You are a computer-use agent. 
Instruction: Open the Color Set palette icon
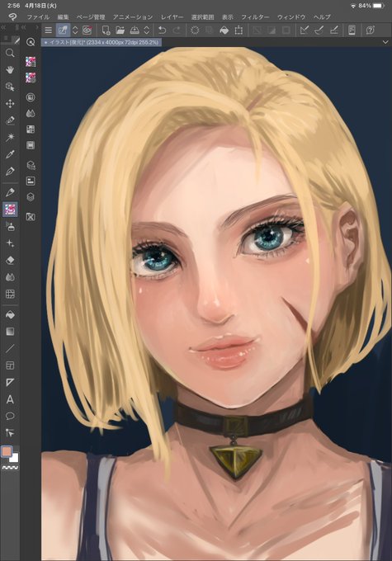31,130
